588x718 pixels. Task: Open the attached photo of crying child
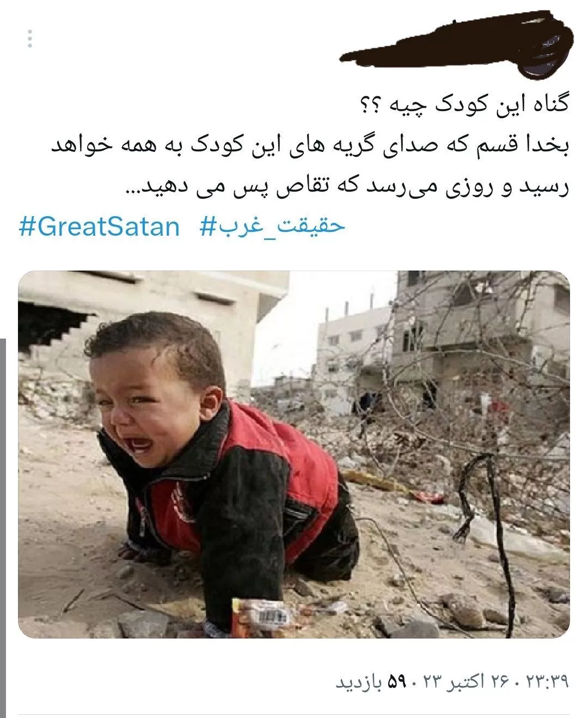[x=294, y=455]
